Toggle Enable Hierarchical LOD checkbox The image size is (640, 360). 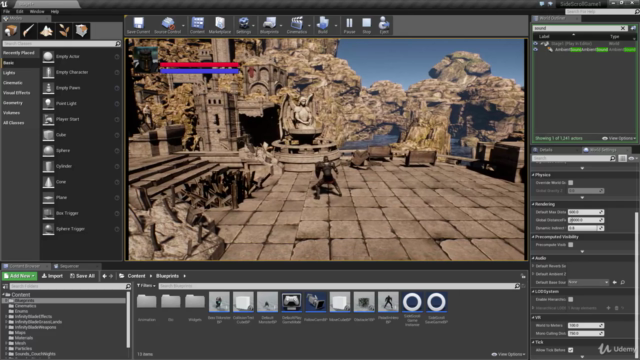point(571,300)
